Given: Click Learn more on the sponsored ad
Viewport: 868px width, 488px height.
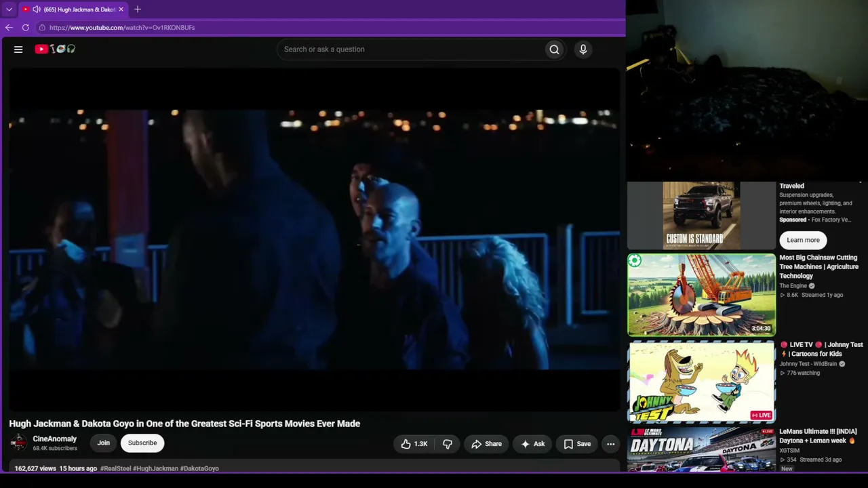Looking at the screenshot, I should coord(803,240).
